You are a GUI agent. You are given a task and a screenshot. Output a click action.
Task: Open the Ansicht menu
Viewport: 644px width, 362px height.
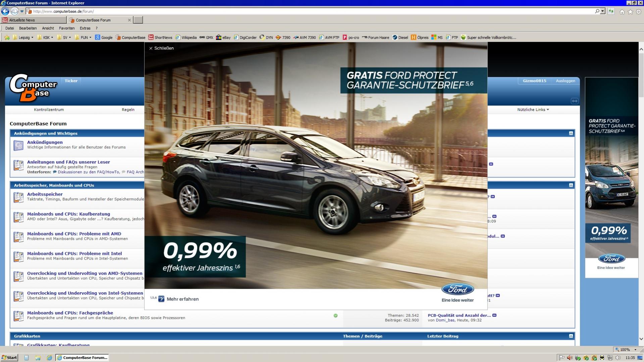(x=48, y=28)
